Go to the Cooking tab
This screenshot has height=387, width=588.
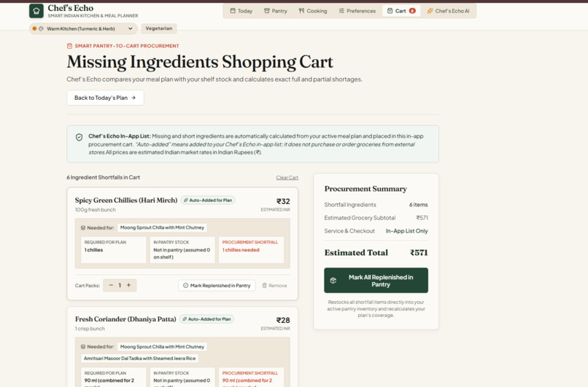[313, 11]
